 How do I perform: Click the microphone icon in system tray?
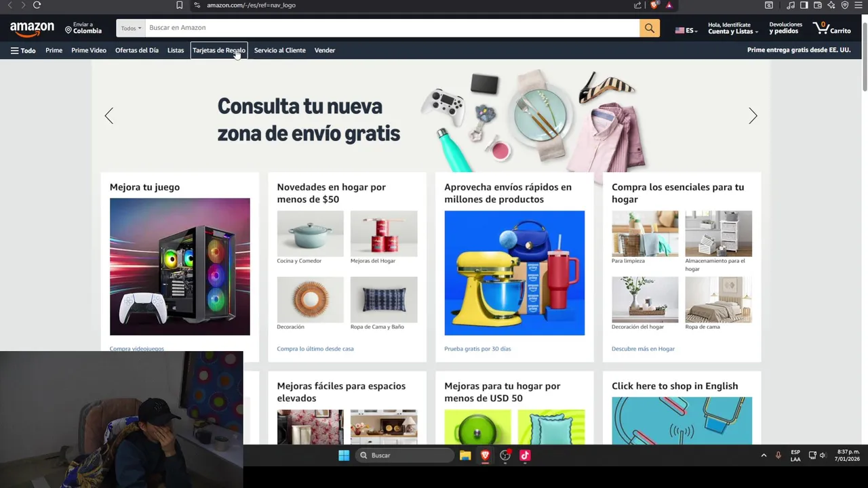click(778, 455)
